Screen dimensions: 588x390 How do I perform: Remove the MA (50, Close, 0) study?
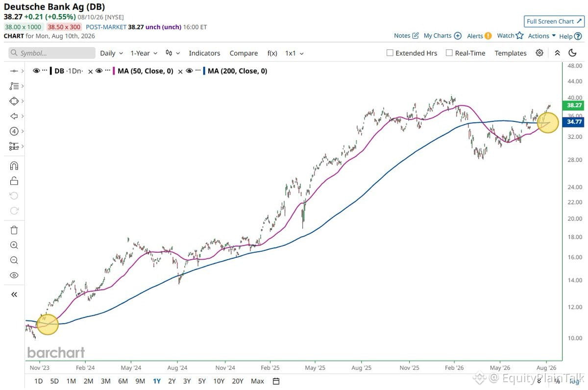(x=180, y=72)
